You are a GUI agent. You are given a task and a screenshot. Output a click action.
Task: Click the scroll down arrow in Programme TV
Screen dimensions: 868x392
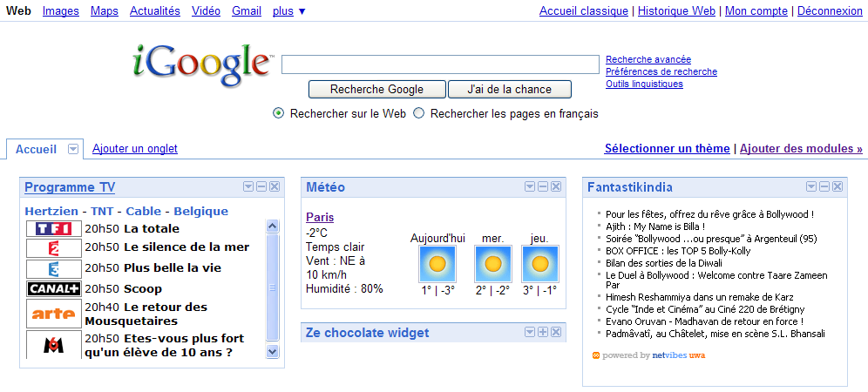point(273,351)
